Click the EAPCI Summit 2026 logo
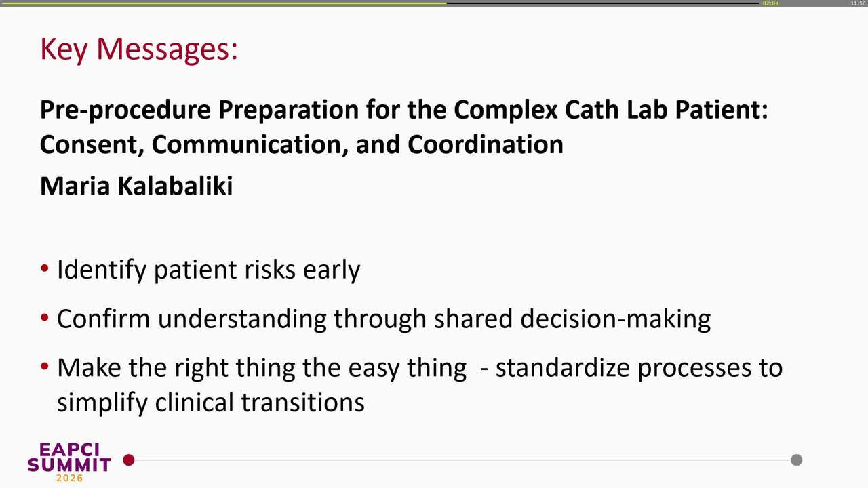 pyautogui.click(x=69, y=462)
